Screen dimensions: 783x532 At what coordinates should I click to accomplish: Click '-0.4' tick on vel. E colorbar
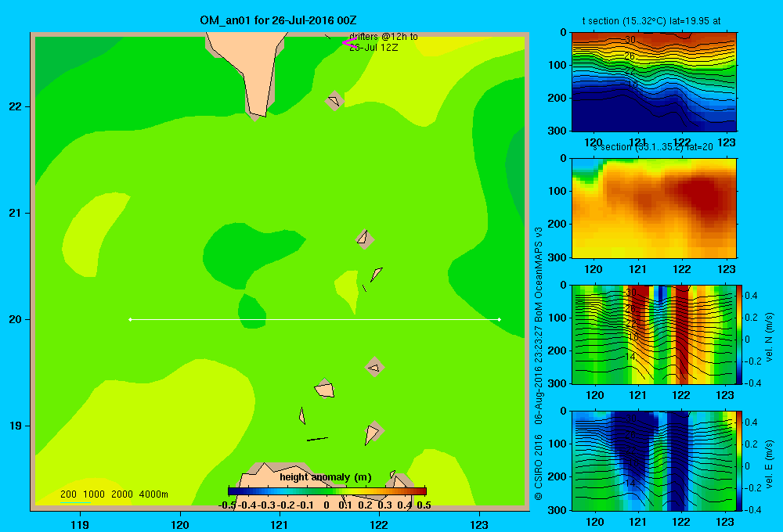click(752, 509)
